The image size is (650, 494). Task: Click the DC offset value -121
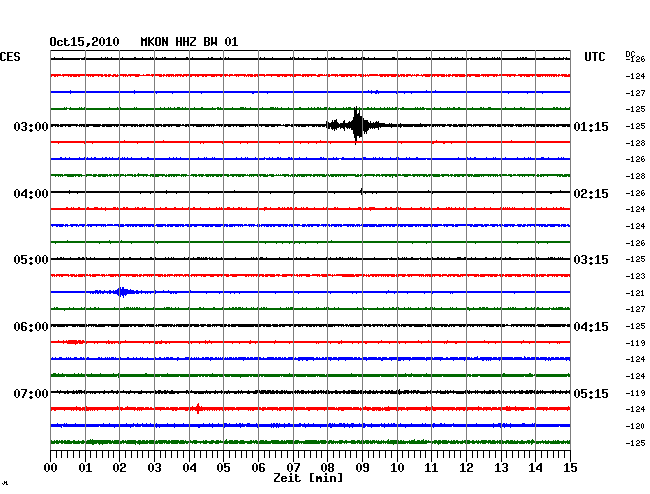coord(635,293)
